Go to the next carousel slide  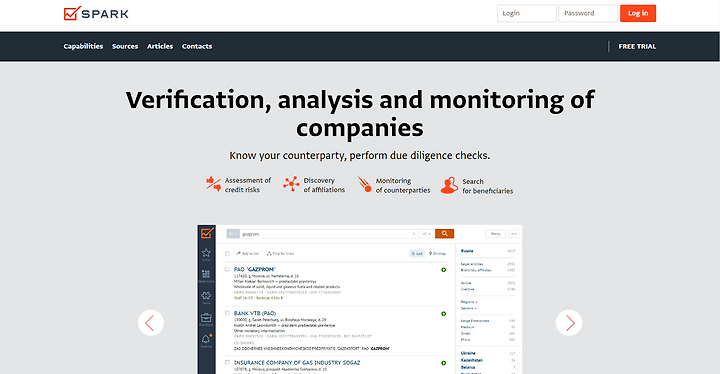click(x=569, y=323)
